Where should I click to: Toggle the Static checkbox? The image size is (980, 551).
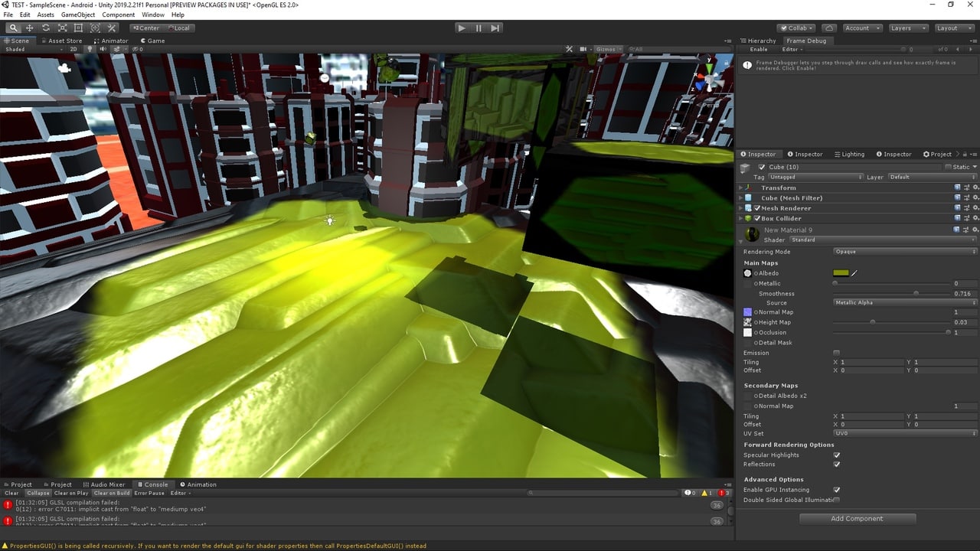pos(949,167)
